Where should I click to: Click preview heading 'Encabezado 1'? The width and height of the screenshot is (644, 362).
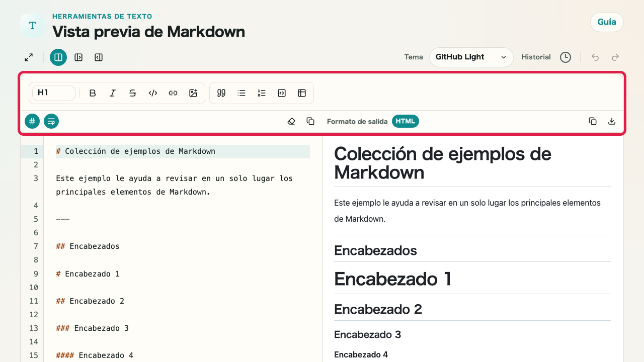point(393,279)
